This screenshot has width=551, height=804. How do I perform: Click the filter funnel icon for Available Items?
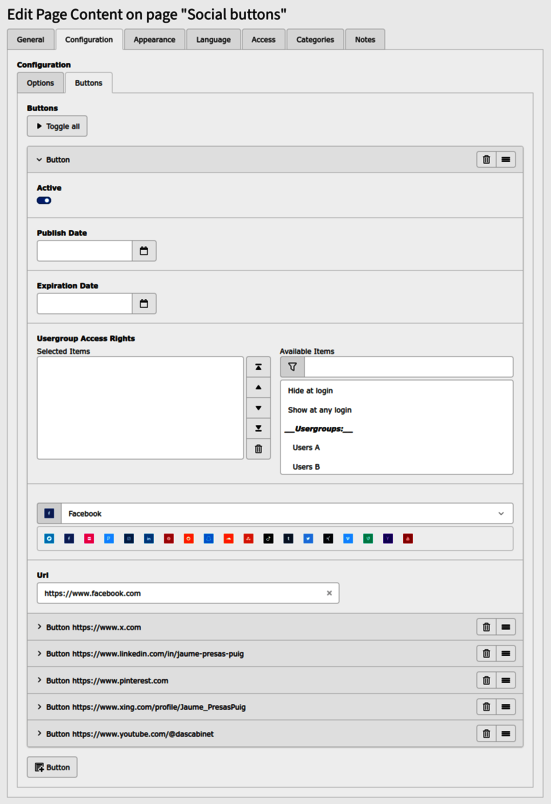click(x=292, y=367)
